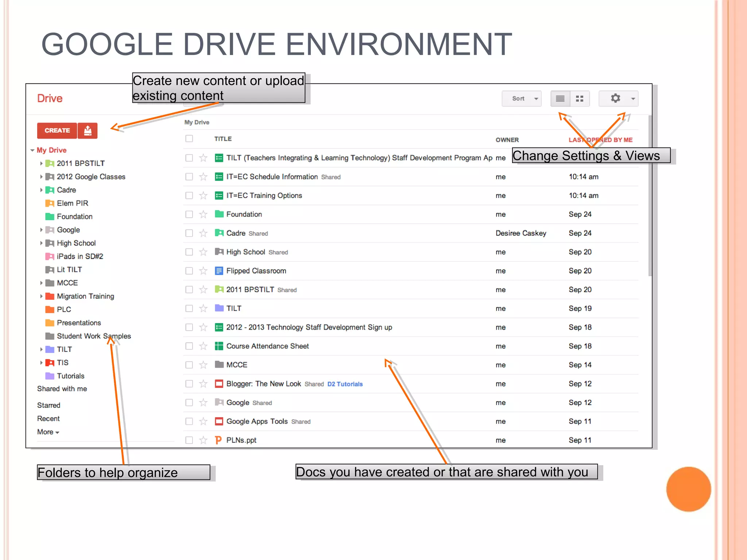747x560 pixels.
Task: Click the red Create button
Action: (57, 131)
